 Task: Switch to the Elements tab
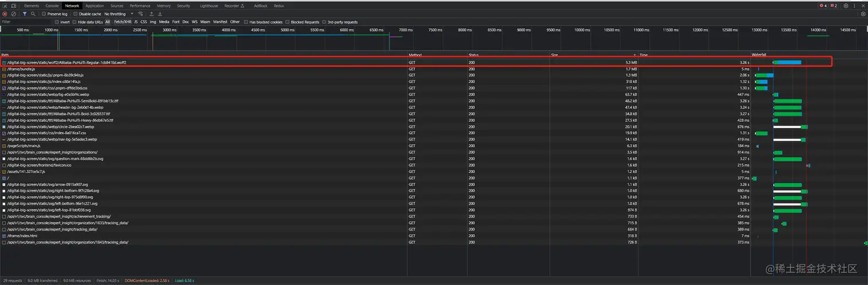coord(32,6)
